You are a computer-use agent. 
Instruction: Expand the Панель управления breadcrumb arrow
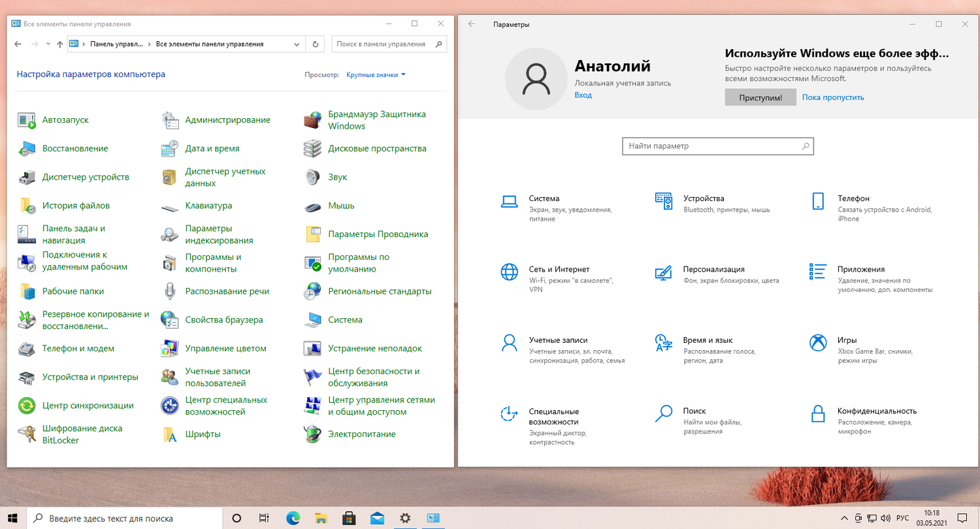coord(149,44)
